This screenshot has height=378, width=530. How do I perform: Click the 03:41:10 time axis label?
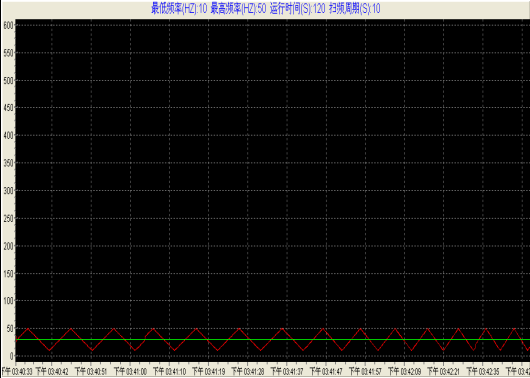(x=169, y=372)
